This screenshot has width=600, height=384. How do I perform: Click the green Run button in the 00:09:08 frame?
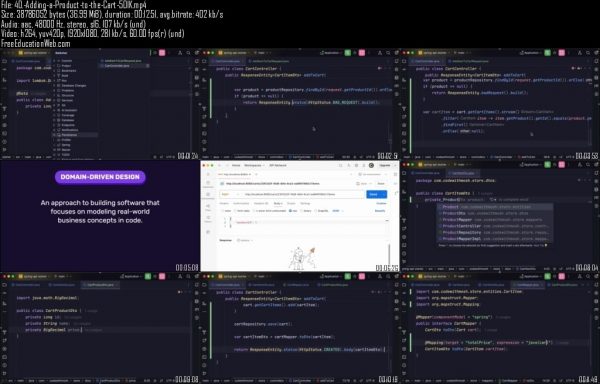click(148, 276)
